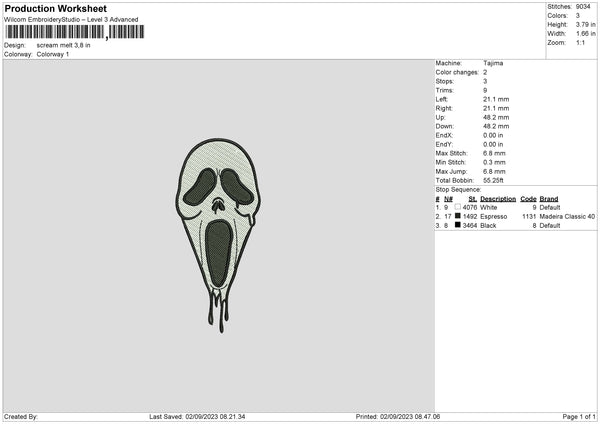Screen dimensions: 600x424
Task: Click the Color changes value 2
Action: click(485, 72)
